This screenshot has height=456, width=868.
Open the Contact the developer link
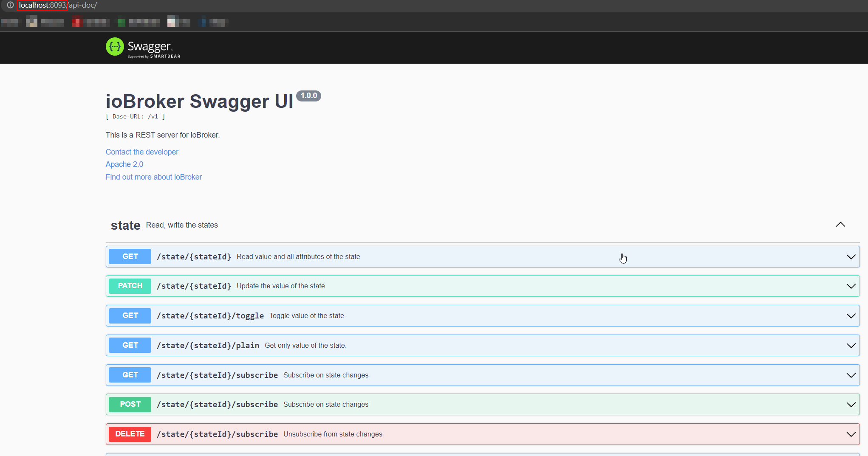click(x=142, y=152)
